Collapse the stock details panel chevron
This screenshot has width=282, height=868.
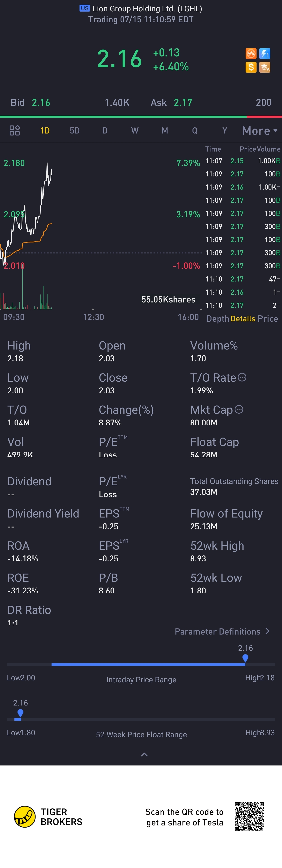pos(144,755)
